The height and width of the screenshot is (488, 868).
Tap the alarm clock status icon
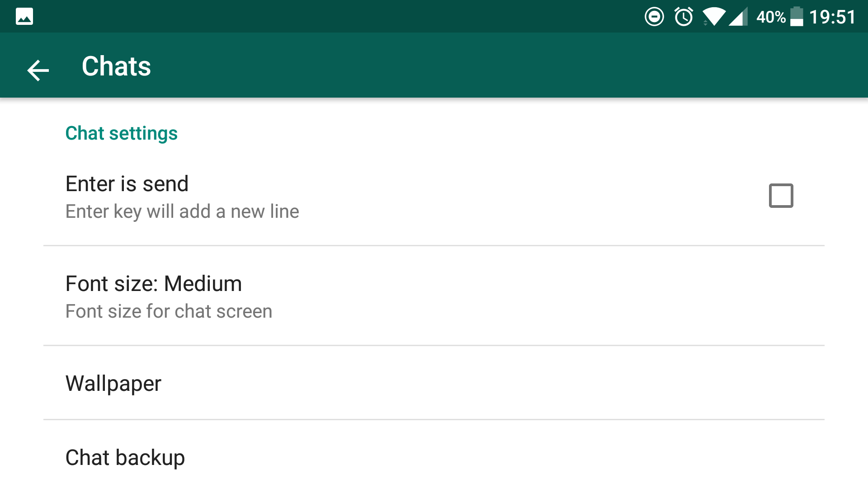click(x=684, y=17)
